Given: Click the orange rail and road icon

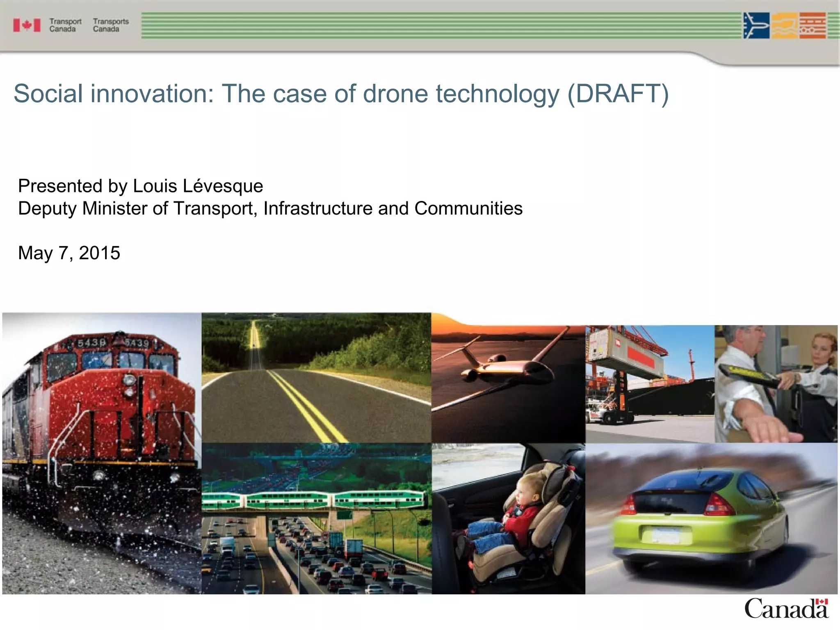Looking at the screenshot, I should 812,25.
